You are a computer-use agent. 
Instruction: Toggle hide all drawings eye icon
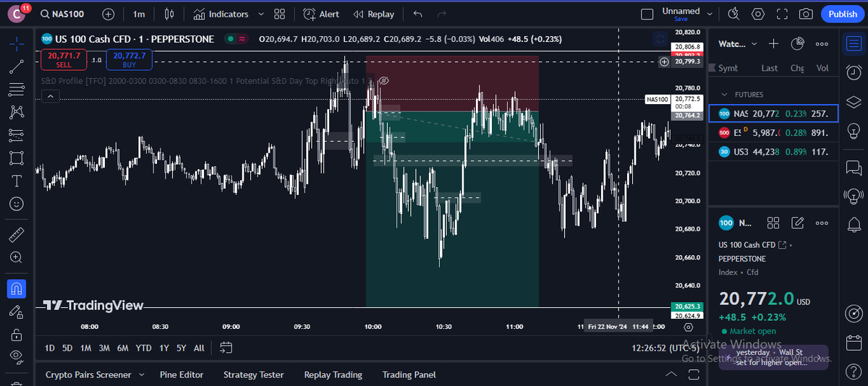(17, 356)
